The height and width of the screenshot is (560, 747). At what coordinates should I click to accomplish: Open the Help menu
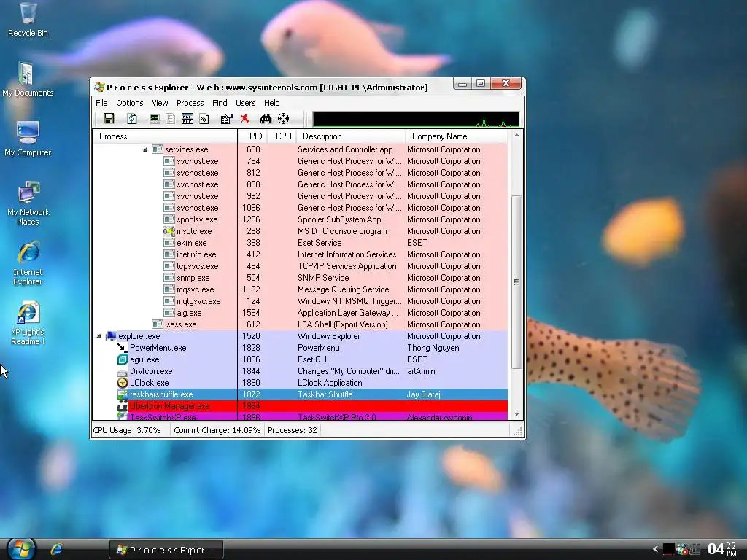coord(272,103)
